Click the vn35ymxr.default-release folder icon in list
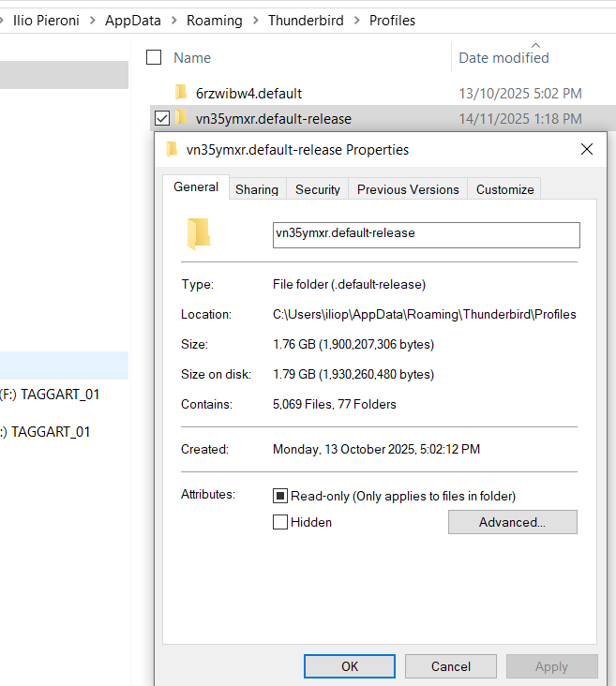Viewport: 616px width, 686px height. click(182, 118)
